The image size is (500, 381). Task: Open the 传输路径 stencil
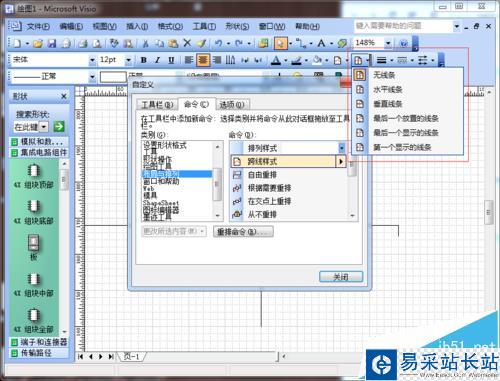[x=39, y=353]
